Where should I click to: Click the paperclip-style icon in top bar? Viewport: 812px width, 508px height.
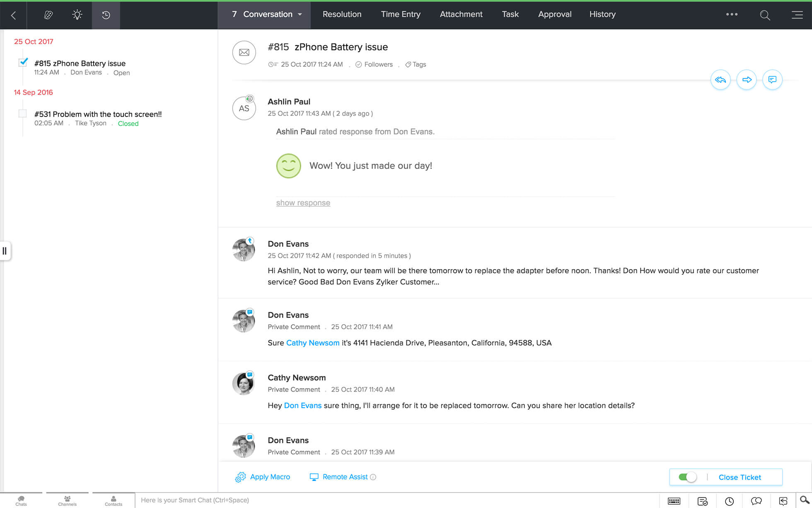pyautogui.click(x=48, y=15)
